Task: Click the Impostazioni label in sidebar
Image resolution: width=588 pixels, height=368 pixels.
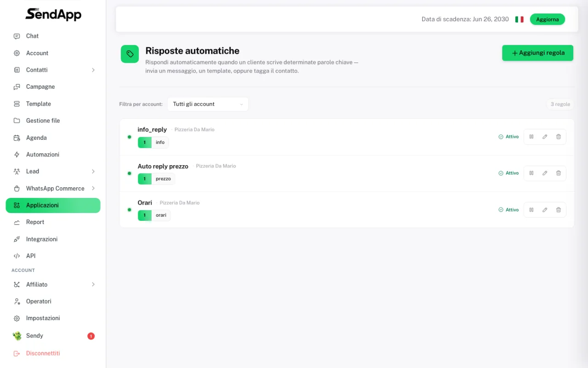Action: point(43,318)
